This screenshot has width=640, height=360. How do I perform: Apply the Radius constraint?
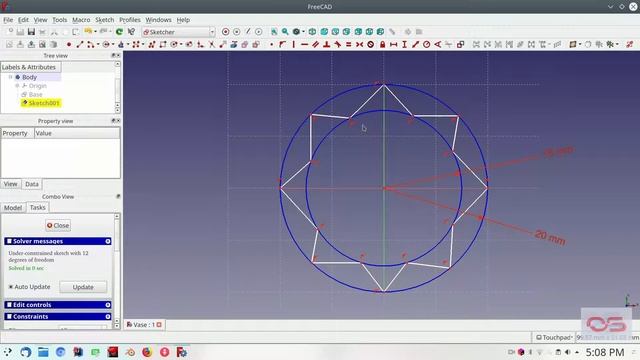point(427,44)
